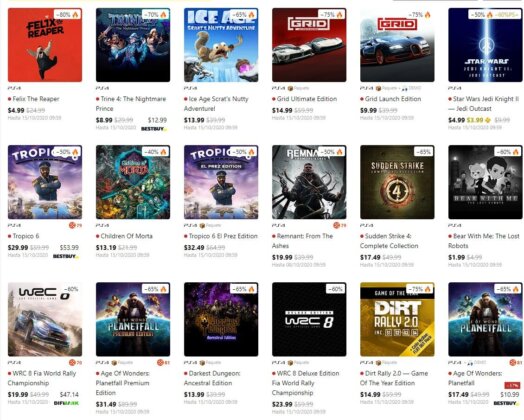Open Tropico 6 El Prez Edition cover image
Image resolution: width=524 pixels, height=420 pixels.
(221, 182)
